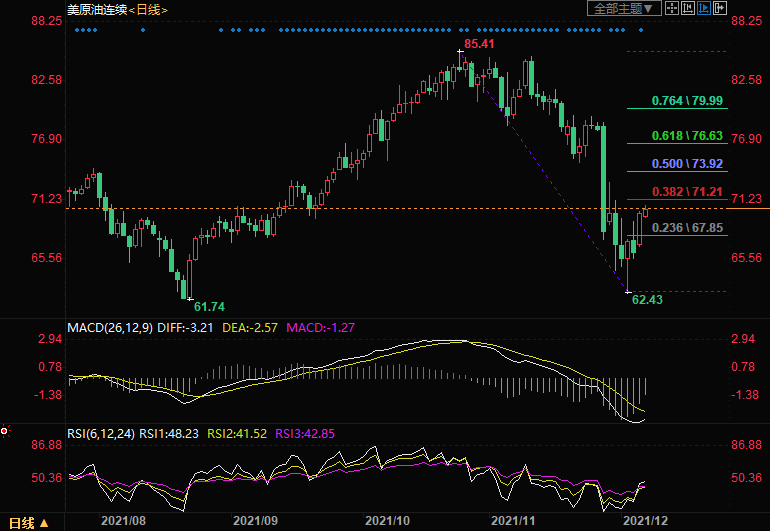Viewport: 770px width, 531px height.
Task: Open RSI(6,12,24) indicator settings label
Action: tap(100, 433)
